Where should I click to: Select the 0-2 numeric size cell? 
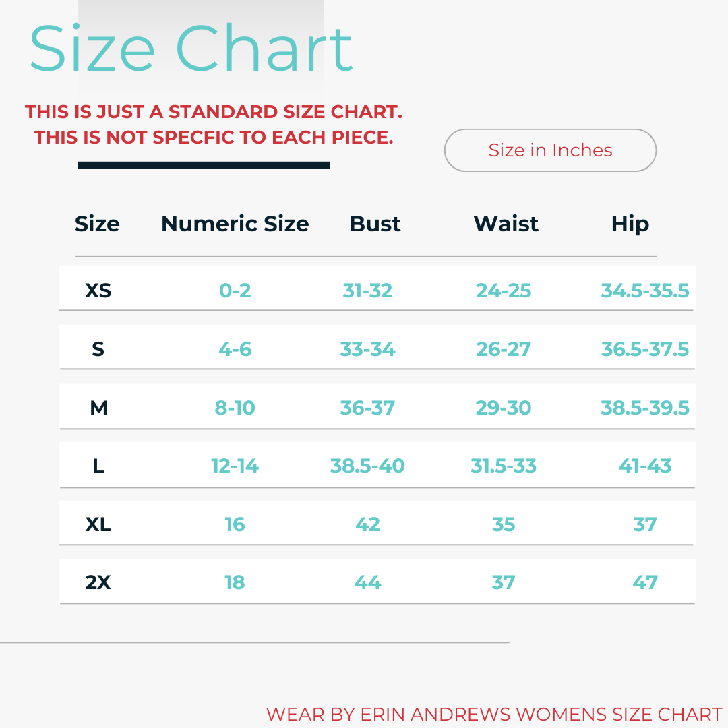[235, 291]
